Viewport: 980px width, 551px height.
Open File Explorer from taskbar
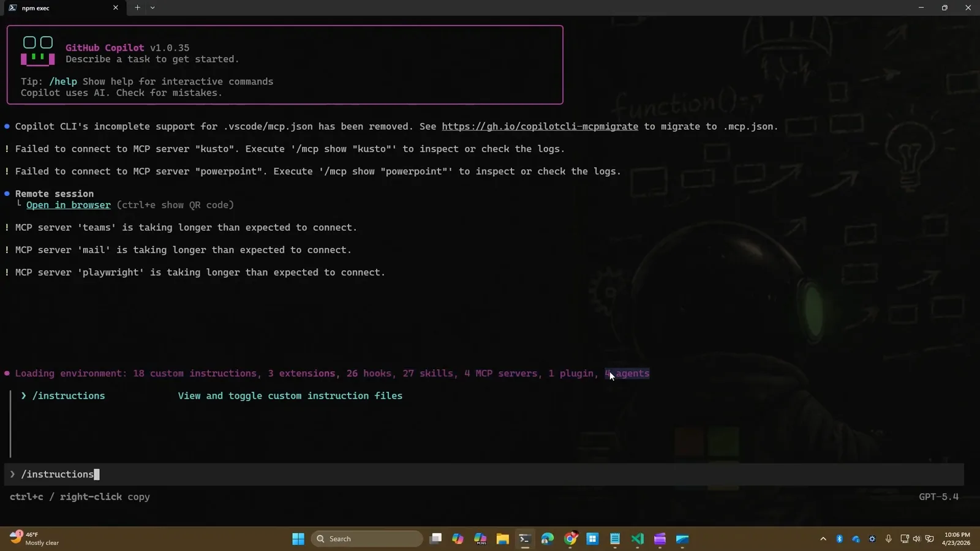pyautogui.click(x=503, y=539)
